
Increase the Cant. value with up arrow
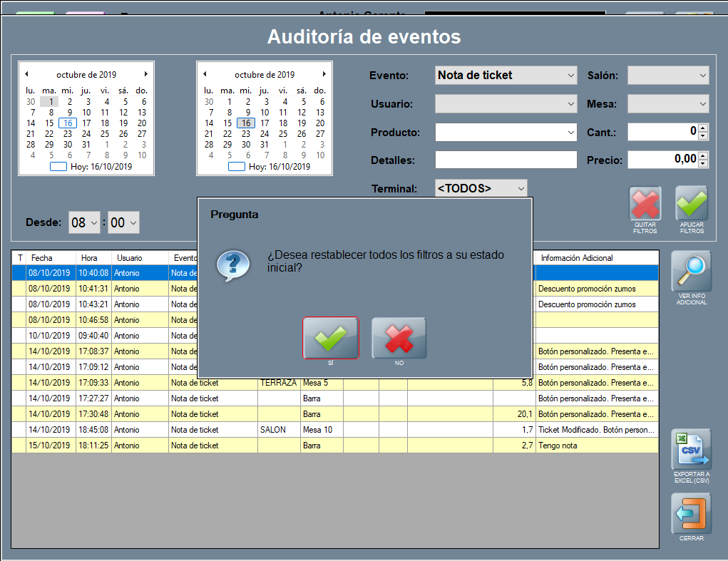(x=703, y=128)
